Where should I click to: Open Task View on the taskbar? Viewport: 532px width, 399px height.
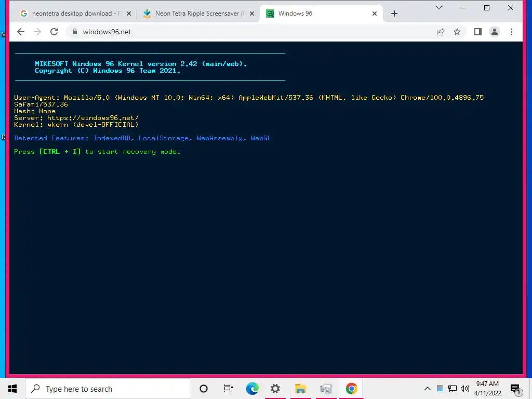[229, 389]
